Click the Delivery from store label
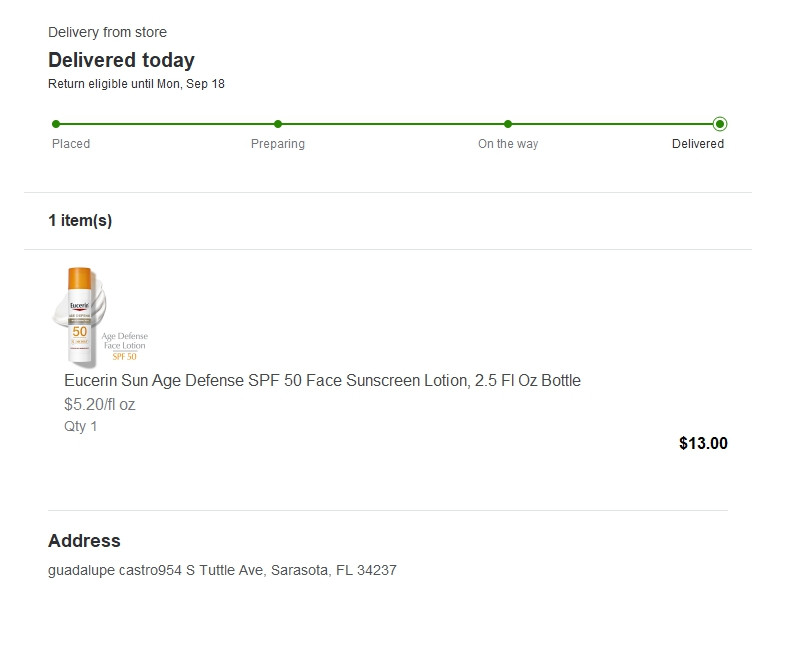Screen dimensions: 800x646 107,33
